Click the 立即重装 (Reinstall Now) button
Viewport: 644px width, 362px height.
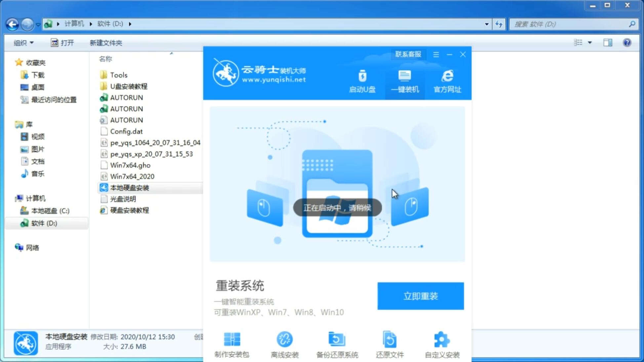coord(421,296)
